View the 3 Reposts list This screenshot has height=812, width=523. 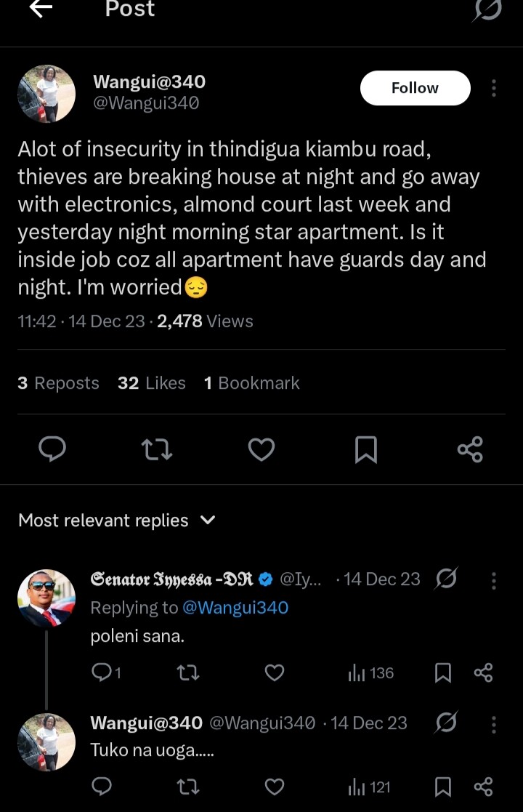pyautogui.click(x=58, y=383)
